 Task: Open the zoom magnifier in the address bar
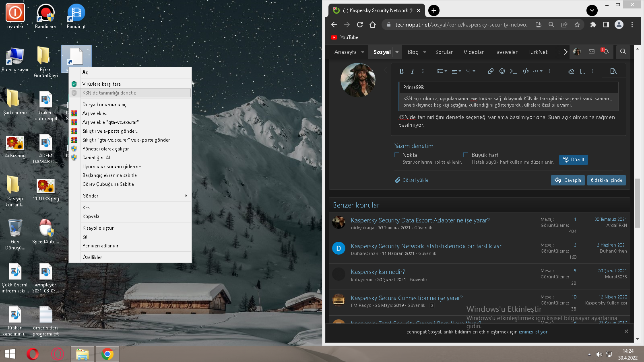[x=551, y=25]
